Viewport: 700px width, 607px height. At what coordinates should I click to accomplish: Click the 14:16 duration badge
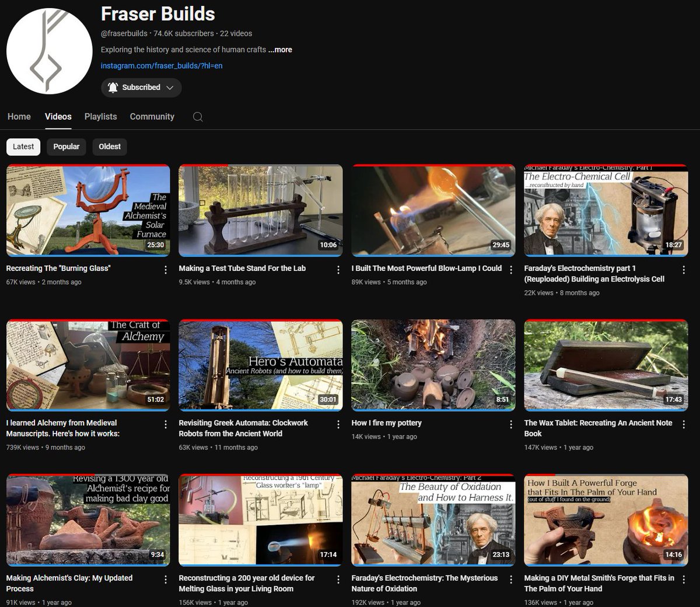click(674, 554)
